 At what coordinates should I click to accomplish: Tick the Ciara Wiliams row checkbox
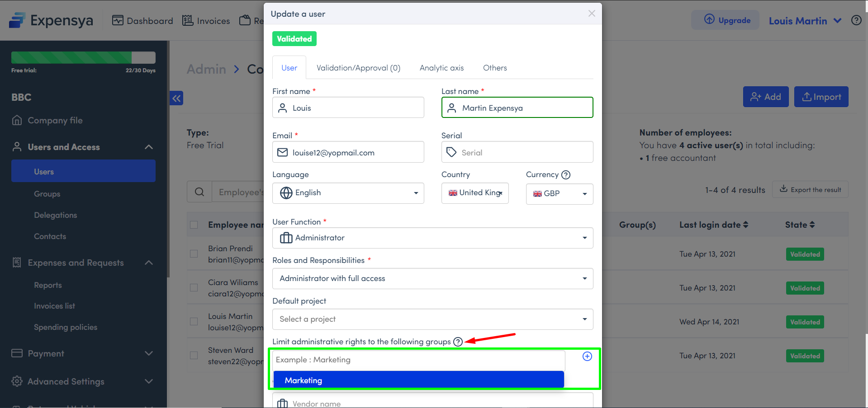coord(194,288)
